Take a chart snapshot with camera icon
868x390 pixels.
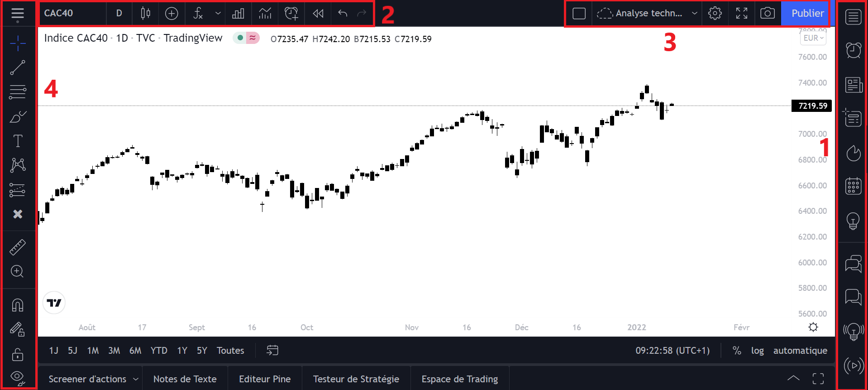click(x=767, y=13)
